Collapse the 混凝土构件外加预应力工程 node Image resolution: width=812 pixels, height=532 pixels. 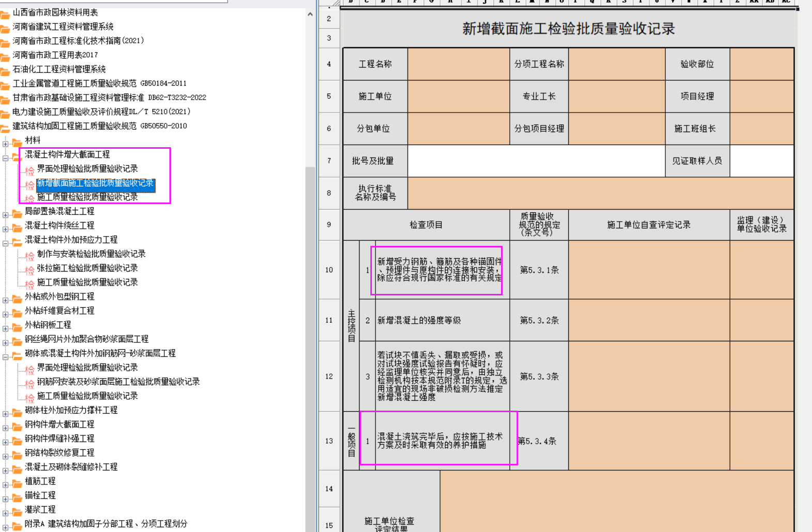point(5,243)
